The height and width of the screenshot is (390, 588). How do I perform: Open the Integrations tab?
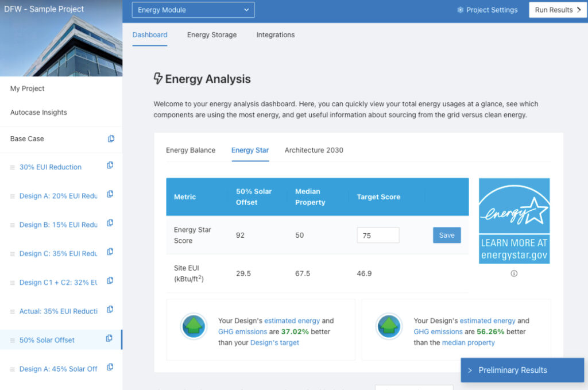(275, 34)
